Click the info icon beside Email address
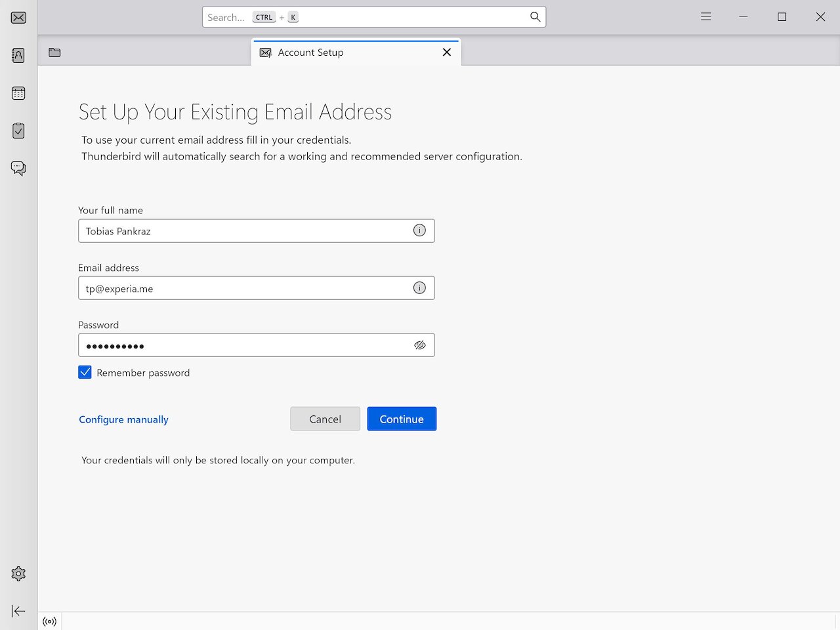 pyautogui.click(x=419, y=287)
